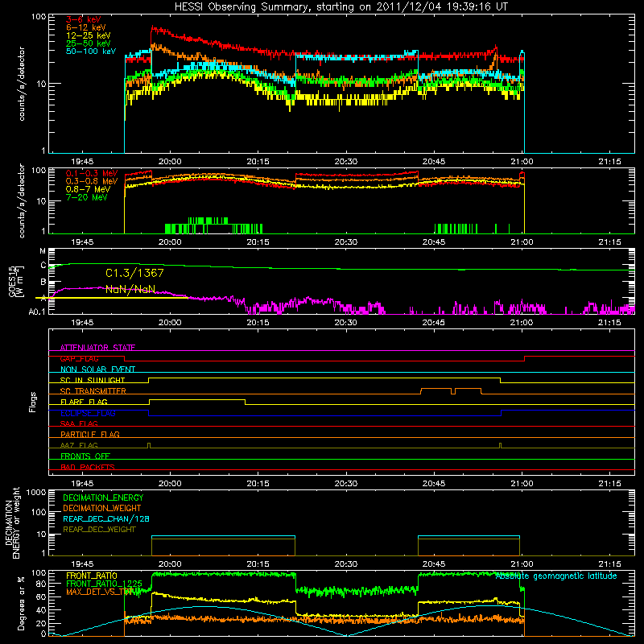
Task: Select the ECLIPSE_FLAG label
Action: click(88, 413)
